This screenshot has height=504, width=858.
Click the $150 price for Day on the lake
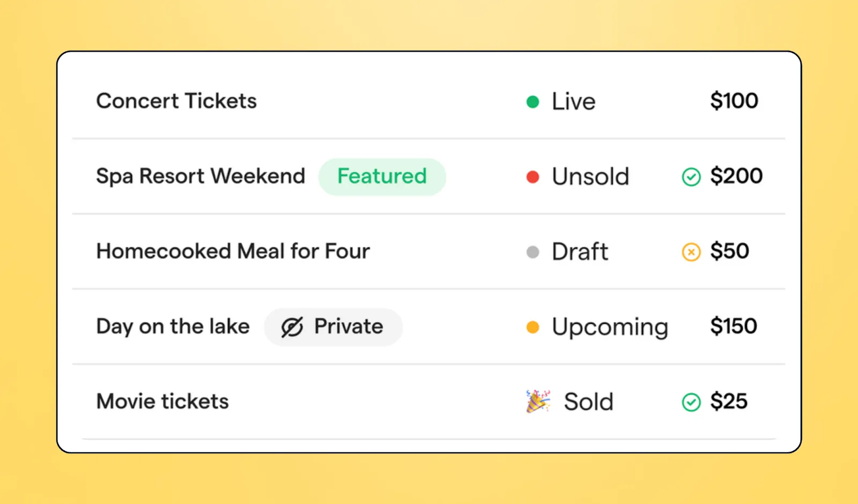click(734, 327)
